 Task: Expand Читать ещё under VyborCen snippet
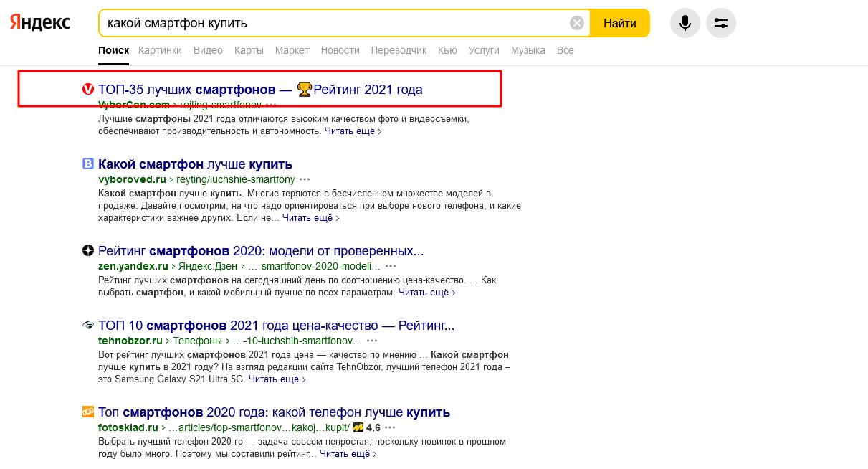point(353,131)
